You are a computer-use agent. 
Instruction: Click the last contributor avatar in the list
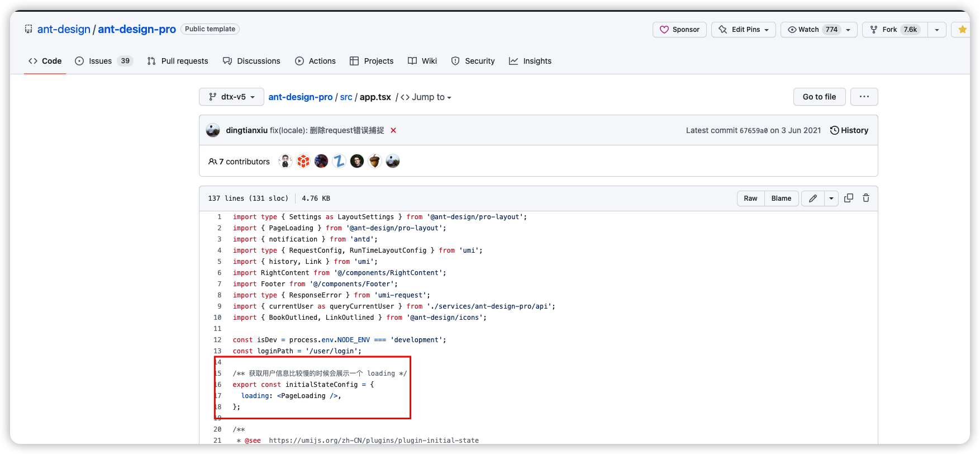pos(393,162)
